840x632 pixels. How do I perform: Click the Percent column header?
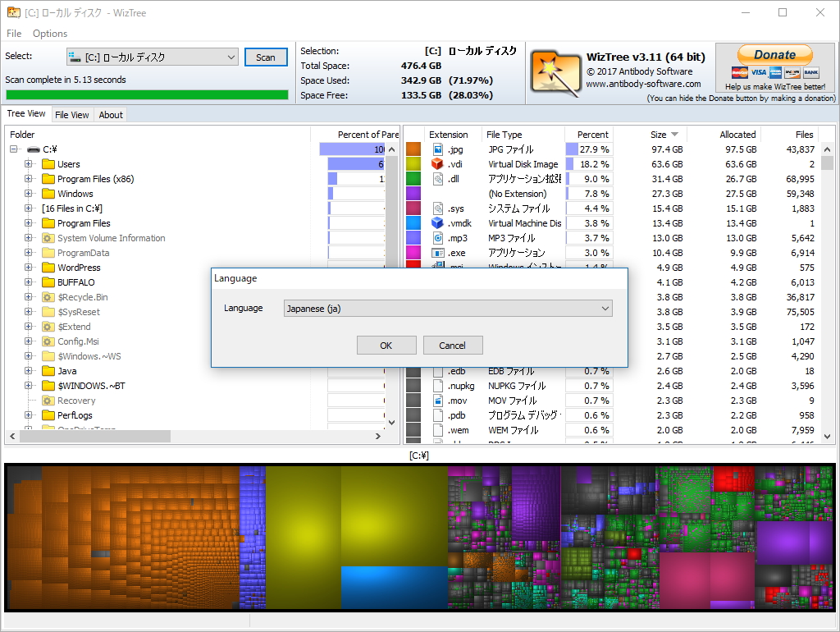(588, 135)
